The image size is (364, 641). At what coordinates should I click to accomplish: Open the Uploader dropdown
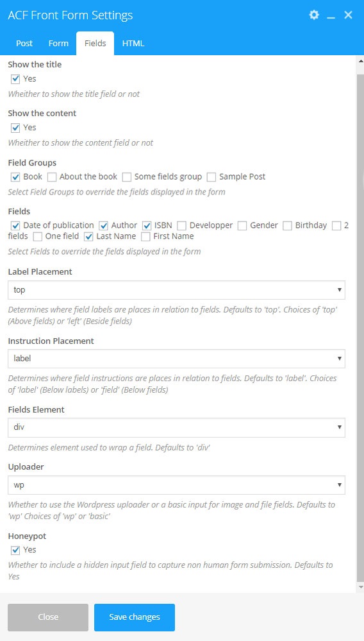point(176,485)
